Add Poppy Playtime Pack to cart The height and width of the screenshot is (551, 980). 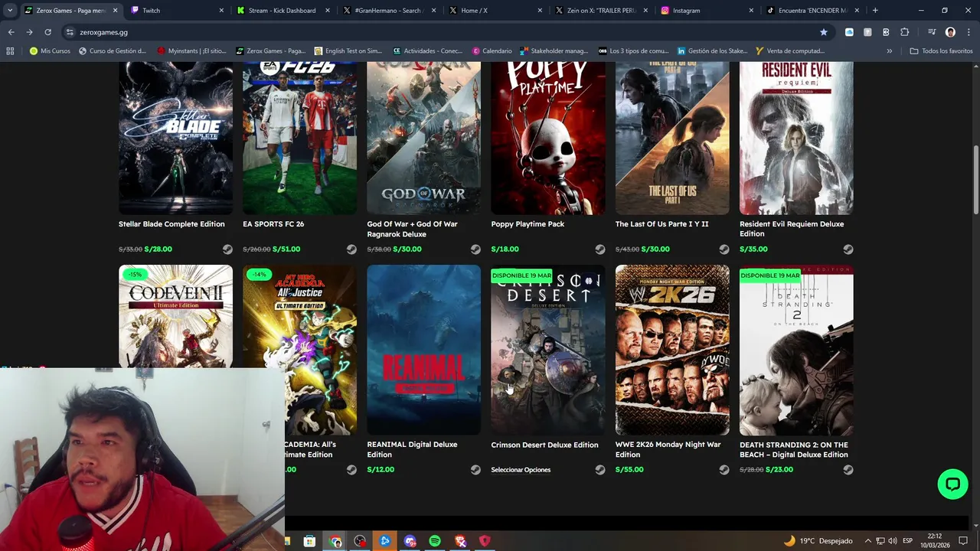tap(599, 249)
